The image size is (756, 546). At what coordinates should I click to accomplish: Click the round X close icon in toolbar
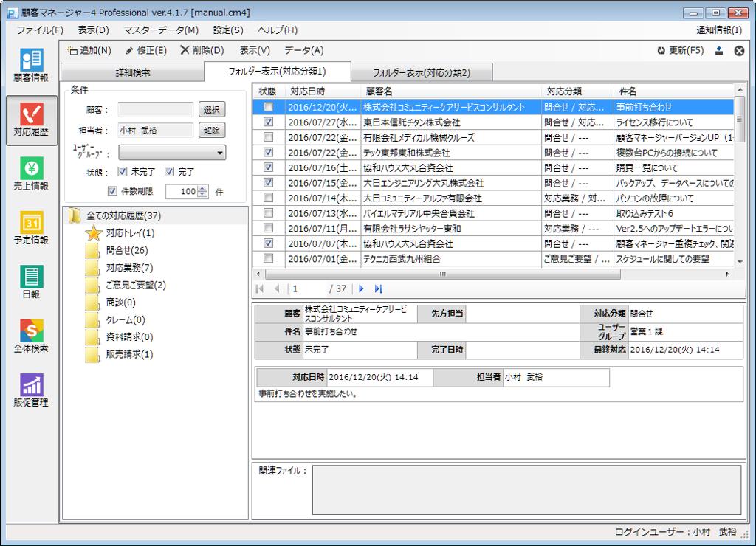click(739, 51)
